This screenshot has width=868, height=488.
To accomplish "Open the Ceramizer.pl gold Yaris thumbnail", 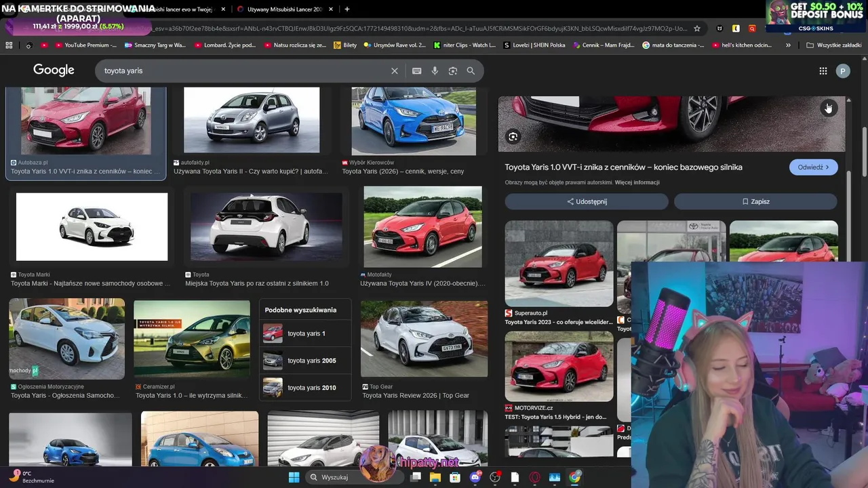I will (x=192, y=340).
